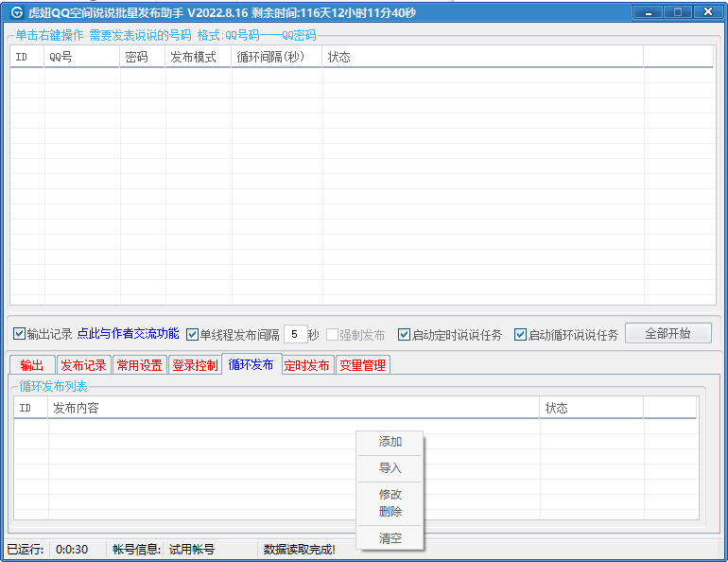Select the 循环发布 tab
Viewport: 728px width, 562px height.
click(x=251, y=364)
